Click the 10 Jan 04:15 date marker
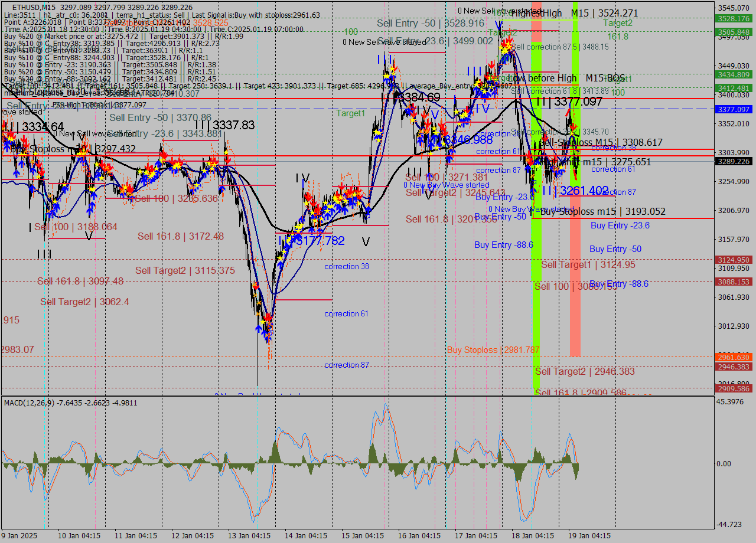 coord(78,536)
